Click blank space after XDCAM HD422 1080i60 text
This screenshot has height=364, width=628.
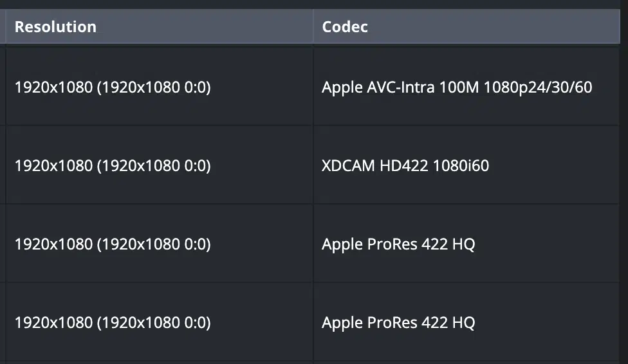[553, 166]
